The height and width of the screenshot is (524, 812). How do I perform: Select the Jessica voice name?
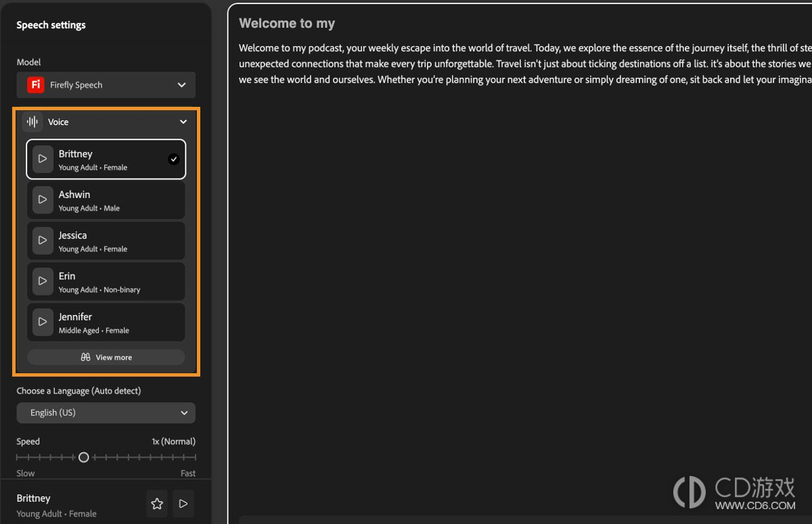(x=72, y=235)
